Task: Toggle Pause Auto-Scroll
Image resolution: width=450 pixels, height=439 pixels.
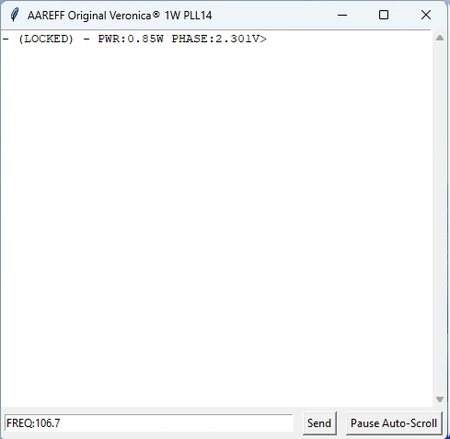Action: [x=394, y=423]
